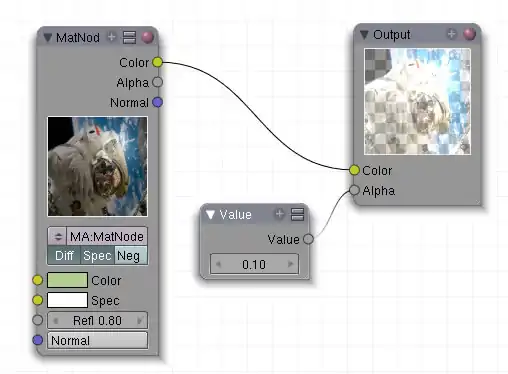This screenshot has height=374, width=508.
Task: Toggle the Spec button on MatNod
Action: (97, 256)
